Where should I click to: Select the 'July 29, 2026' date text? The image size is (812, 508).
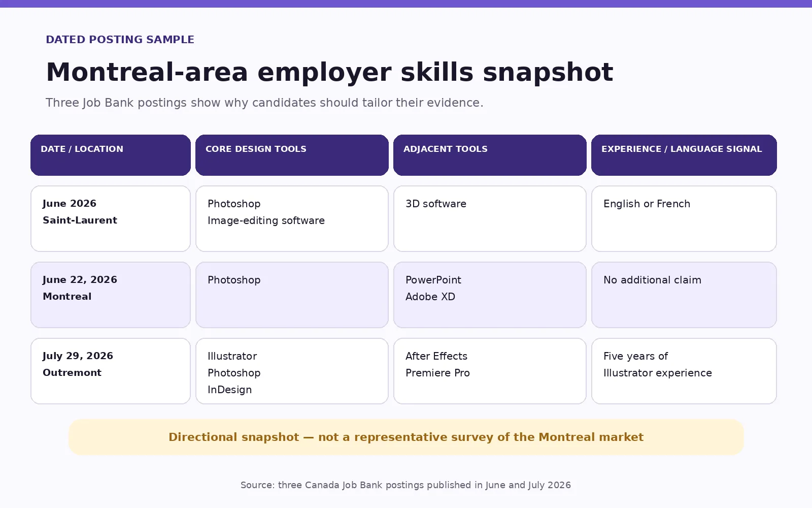[x=78, y=356]
